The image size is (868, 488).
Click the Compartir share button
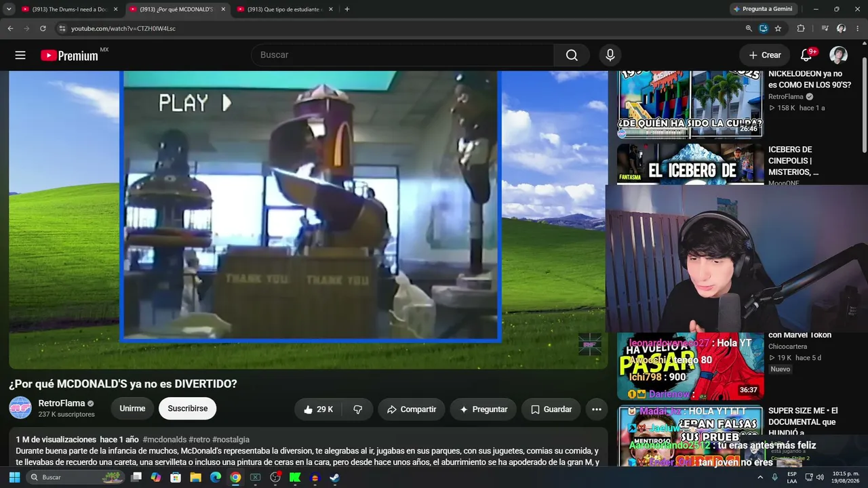click(x=411, y=409)
